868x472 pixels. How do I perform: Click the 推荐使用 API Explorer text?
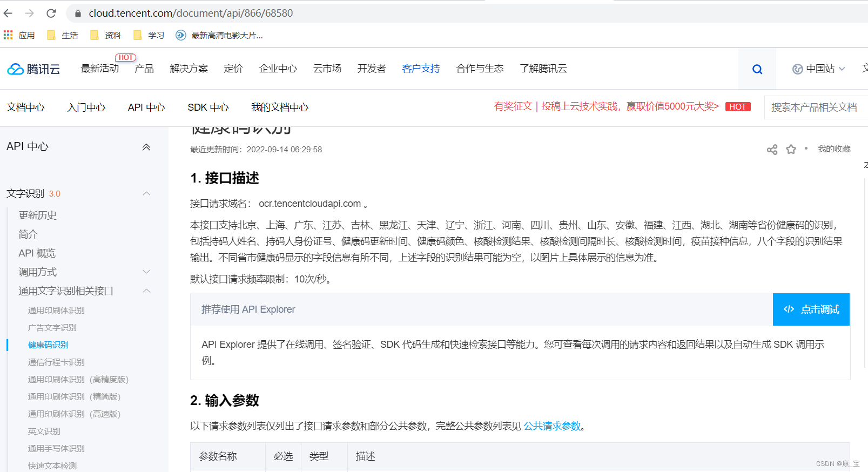[x=248, y=309]
